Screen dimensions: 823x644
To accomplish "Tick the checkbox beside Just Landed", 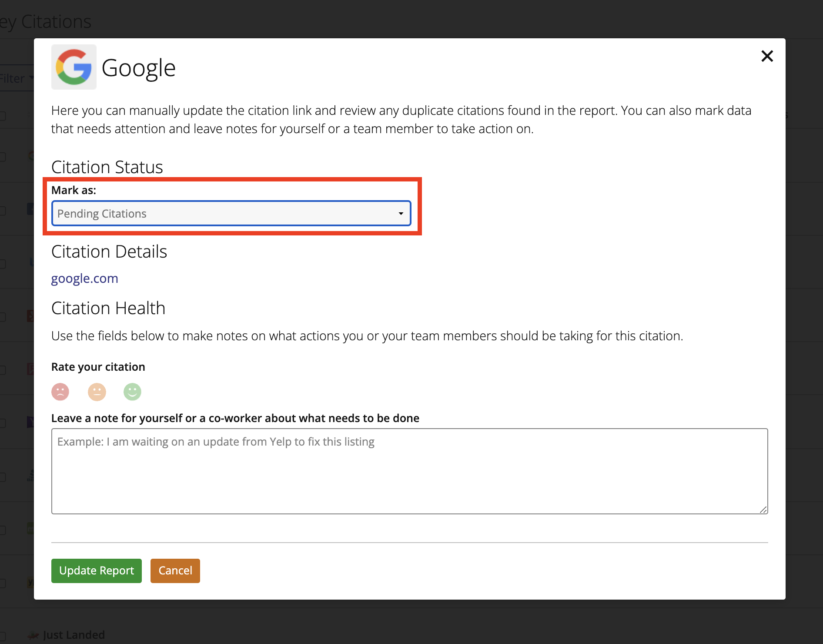I will (2, 635).
